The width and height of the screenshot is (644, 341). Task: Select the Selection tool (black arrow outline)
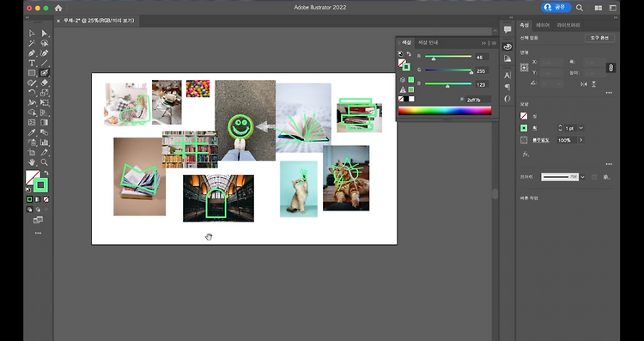pos(32,33)
